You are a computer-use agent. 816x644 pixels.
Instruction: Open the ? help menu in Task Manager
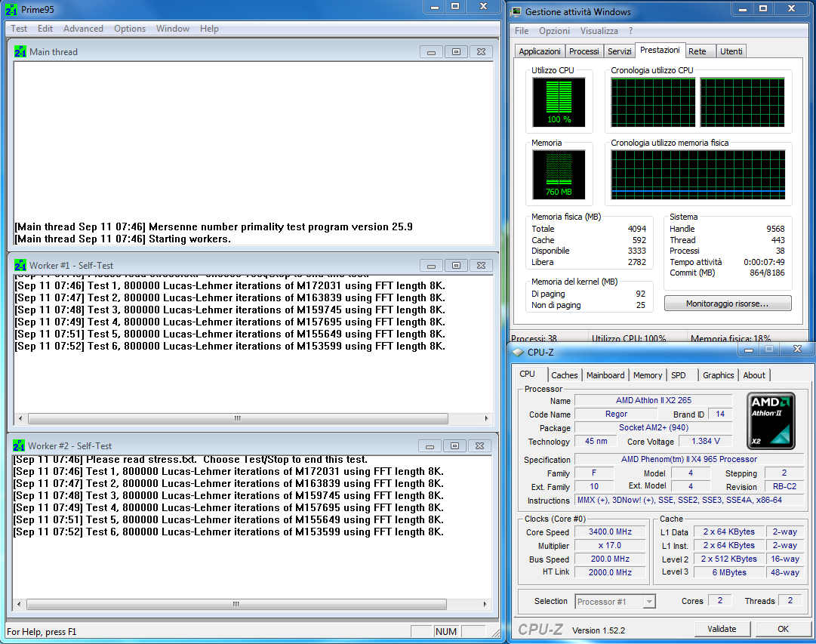pos(631,31)
